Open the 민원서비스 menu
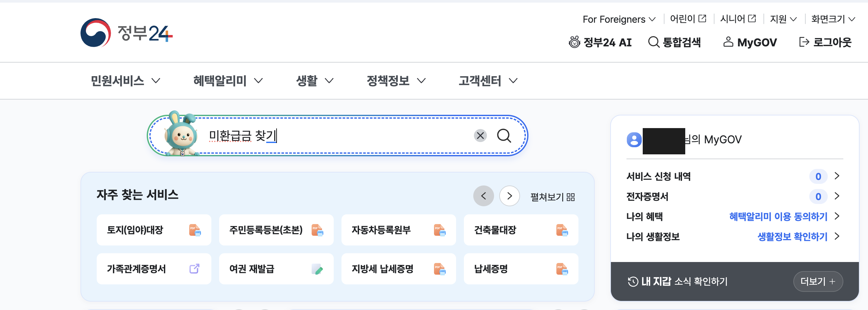Screen dimensions: 868x310 tap(125, 81)
